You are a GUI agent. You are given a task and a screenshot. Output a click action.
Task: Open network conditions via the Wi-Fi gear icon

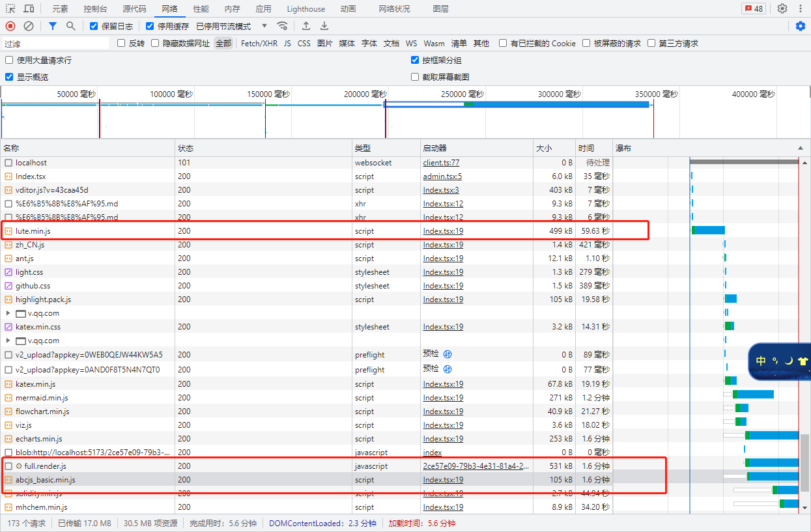282,26
